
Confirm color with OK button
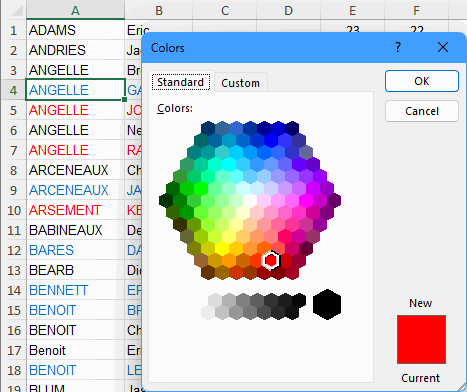pos(422,81)
